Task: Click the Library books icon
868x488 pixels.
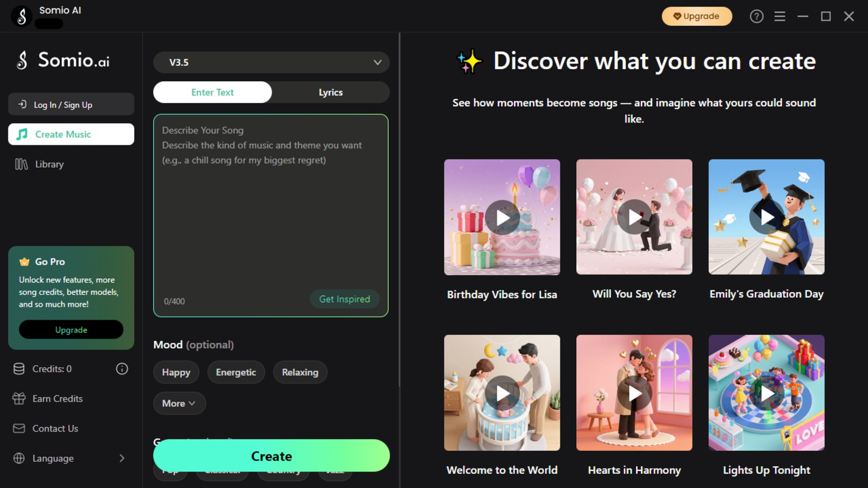Action: [21, 164]
